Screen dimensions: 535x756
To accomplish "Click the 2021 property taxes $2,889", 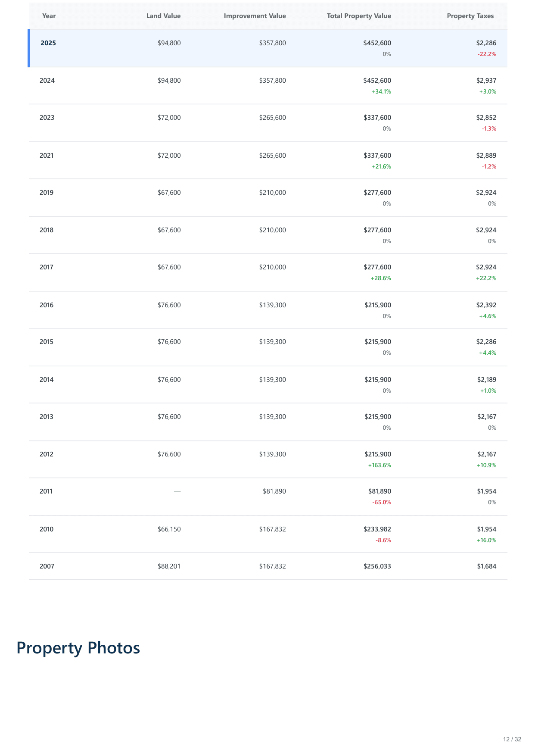I will 486,156.
